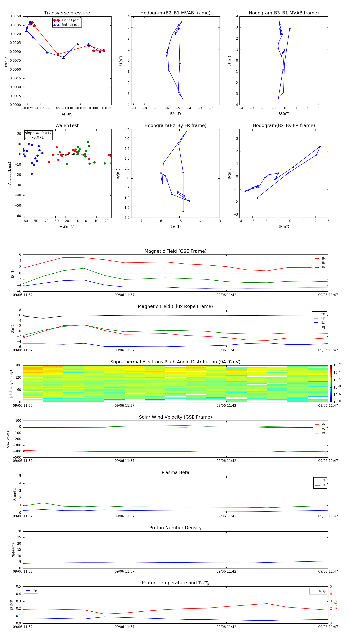Click the Bx' legend entry in Flux Rope plot
Image resolution: width=351 pixels, height=644 pixels.
pyautogui.click(x=320, y=314)
